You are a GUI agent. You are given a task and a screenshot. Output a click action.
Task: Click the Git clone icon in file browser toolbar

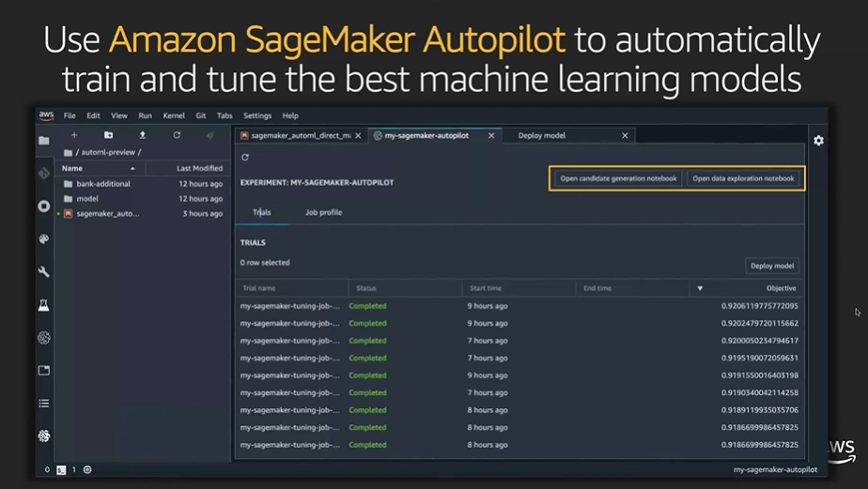(x=210, y=135)
